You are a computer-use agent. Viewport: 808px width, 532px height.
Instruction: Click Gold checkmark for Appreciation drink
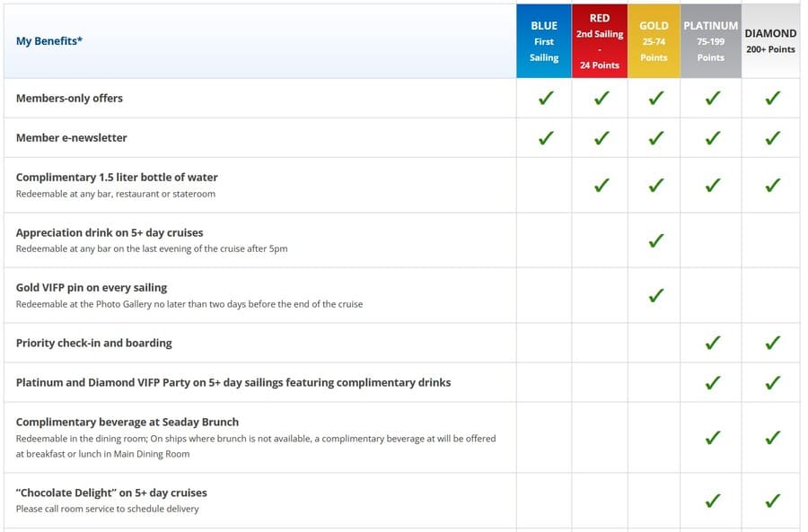coord(656,240)
